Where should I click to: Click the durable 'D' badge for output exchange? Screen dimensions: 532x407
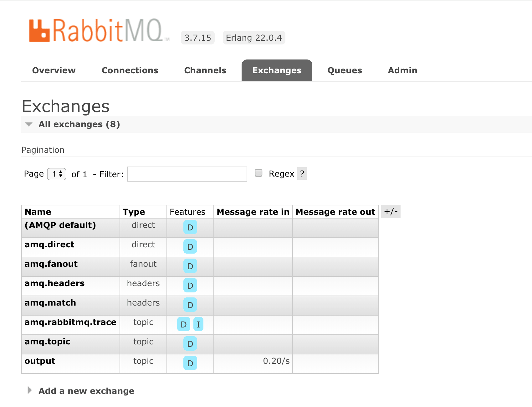coord(190,363)
